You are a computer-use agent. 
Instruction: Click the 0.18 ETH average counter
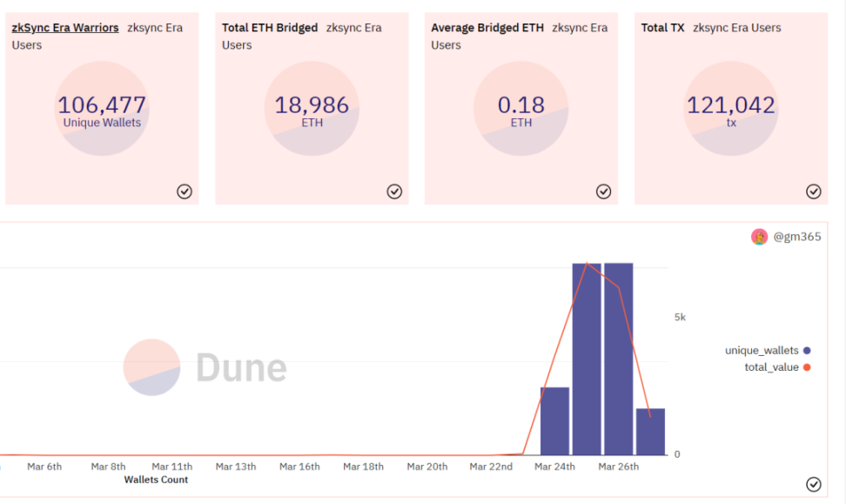pyautogui.click(x=521, y=106)
